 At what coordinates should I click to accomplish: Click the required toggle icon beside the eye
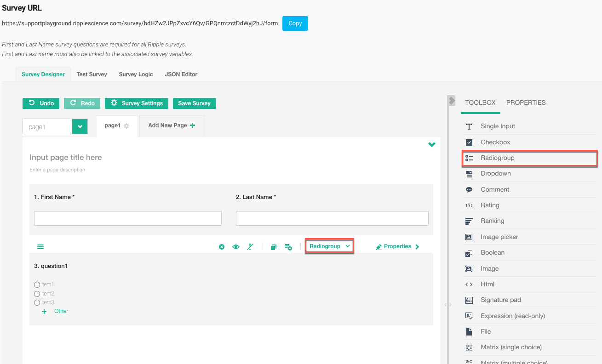[250, 247]
